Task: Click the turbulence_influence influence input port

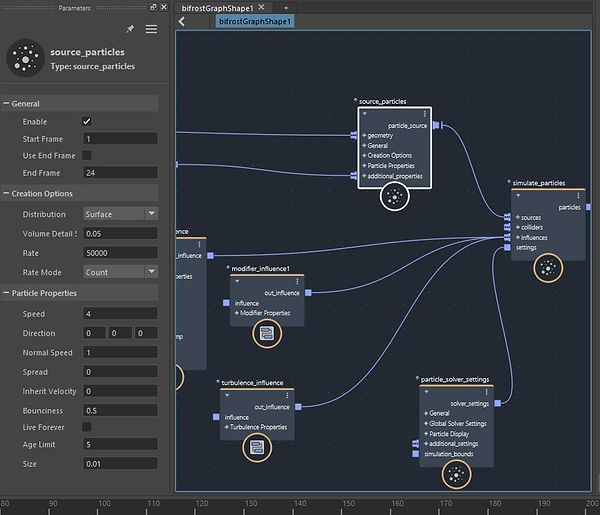Action: click(216, 417)
